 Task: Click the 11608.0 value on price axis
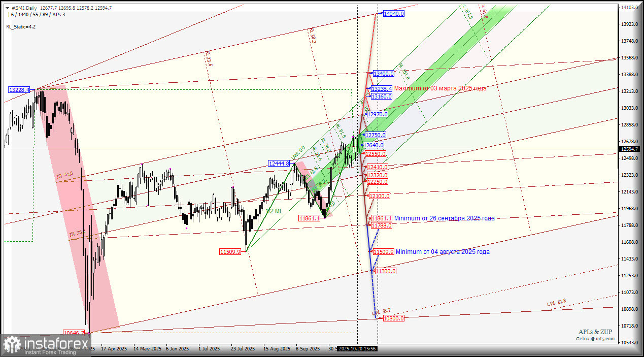[x=629, y=242]
